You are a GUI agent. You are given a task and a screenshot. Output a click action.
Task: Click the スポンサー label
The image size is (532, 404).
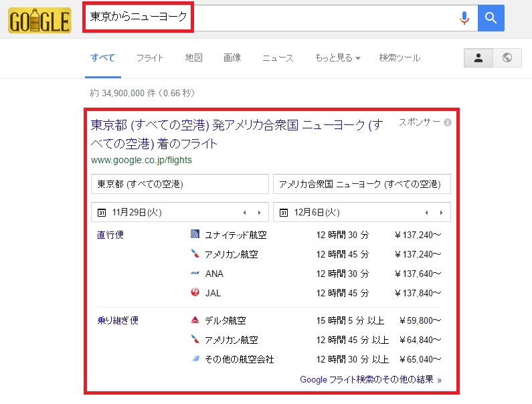click(x=420, y=122)
